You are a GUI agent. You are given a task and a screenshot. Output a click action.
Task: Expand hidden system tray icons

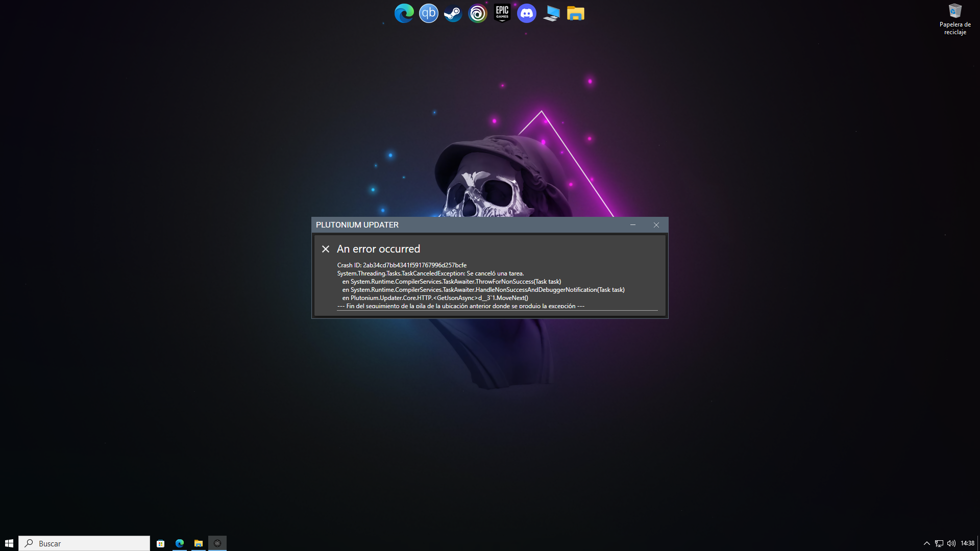pyautogui.click(x=927, y=543)
